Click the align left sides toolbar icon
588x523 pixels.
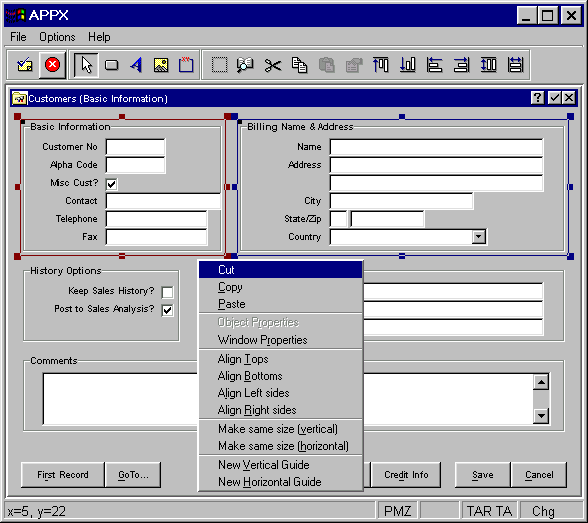pyautogui.click(x=435, y=65)
